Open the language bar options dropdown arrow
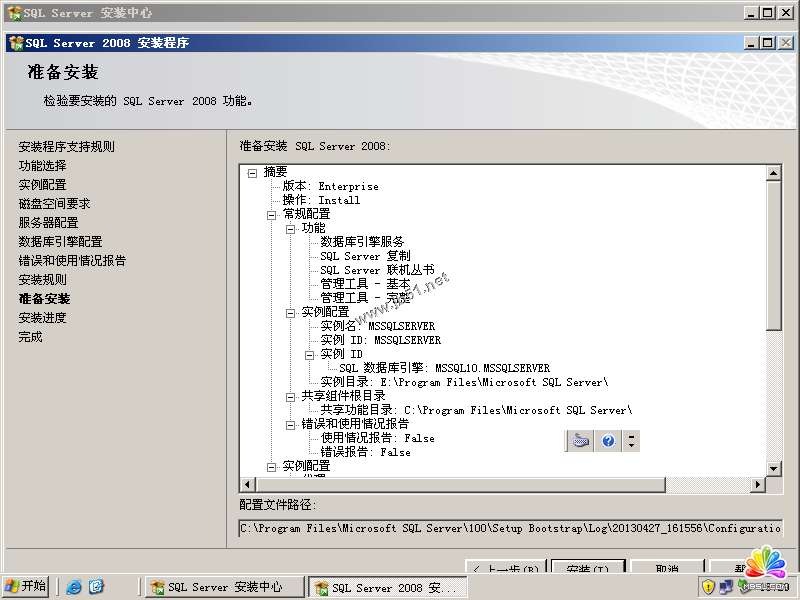 point(631,441)
